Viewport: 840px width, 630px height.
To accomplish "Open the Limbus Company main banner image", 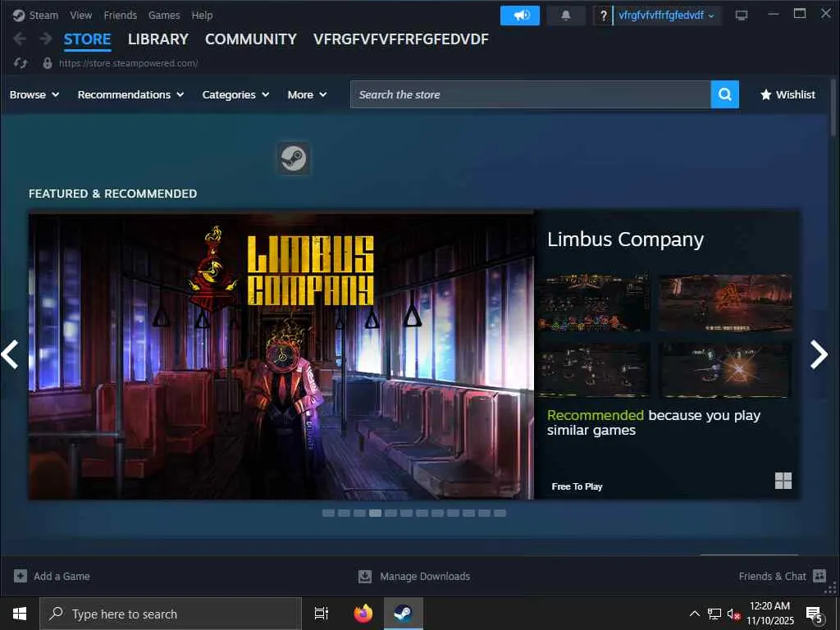I will coord(281,354).
